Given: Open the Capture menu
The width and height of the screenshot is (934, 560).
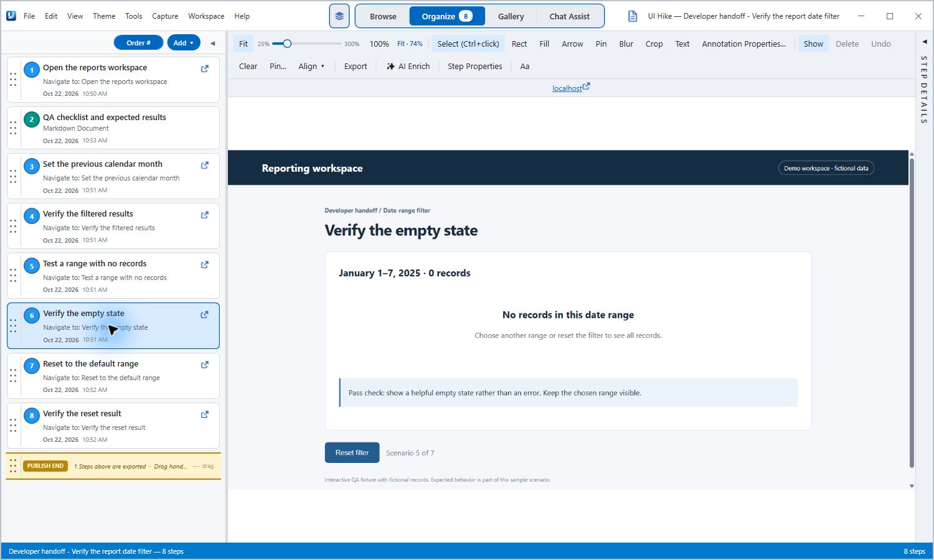Looking at the screenshot, I should [x=165, y=16].
